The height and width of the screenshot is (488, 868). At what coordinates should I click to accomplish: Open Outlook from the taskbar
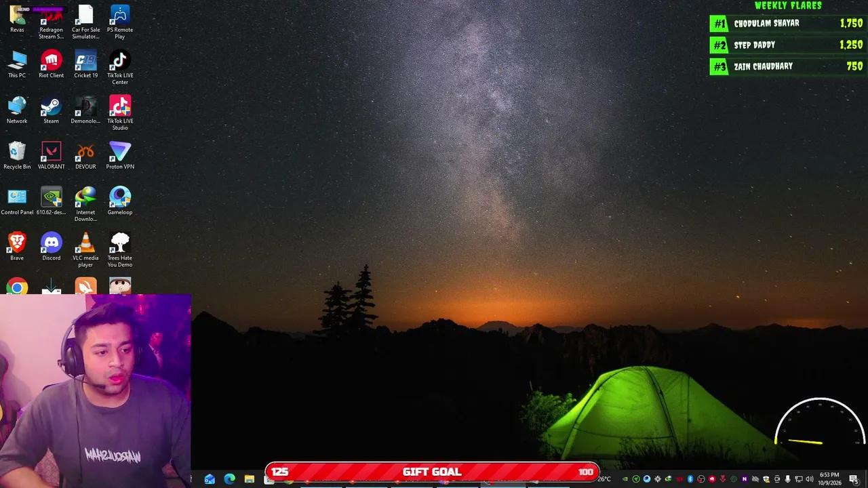tap(210, 479)
